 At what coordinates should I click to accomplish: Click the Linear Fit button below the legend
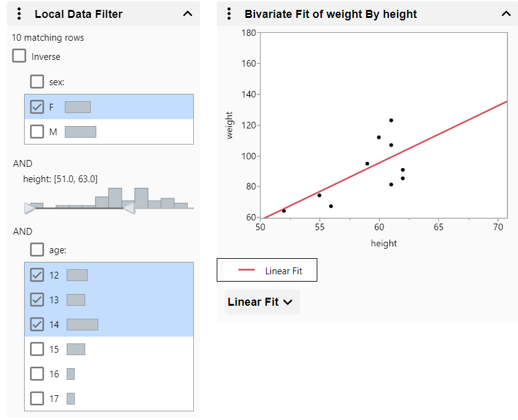pos(261,301)
